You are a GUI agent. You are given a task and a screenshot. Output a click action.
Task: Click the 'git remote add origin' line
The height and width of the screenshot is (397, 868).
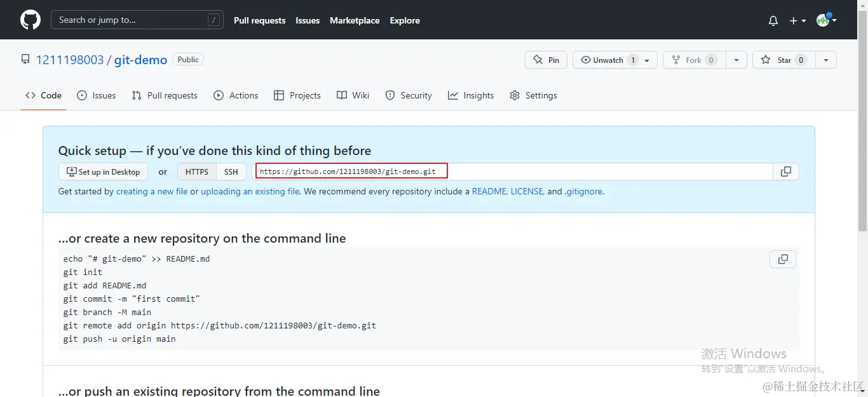tap(220, 325)
